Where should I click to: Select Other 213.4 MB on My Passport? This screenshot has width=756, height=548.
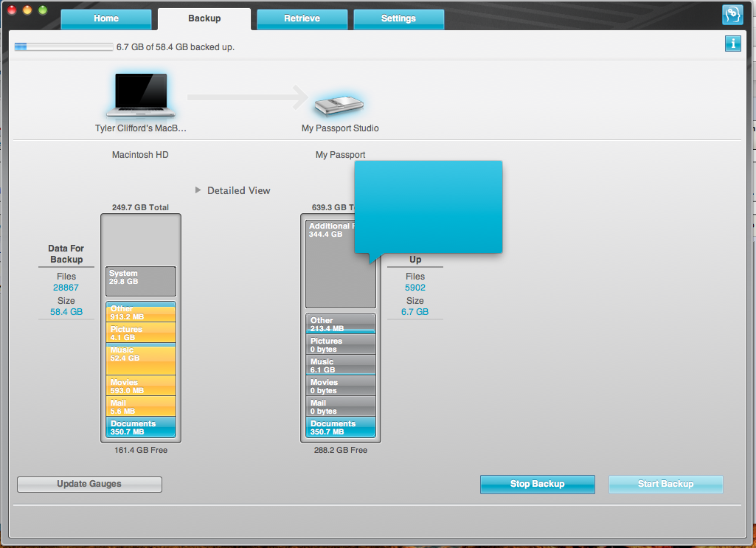point(341,323)
